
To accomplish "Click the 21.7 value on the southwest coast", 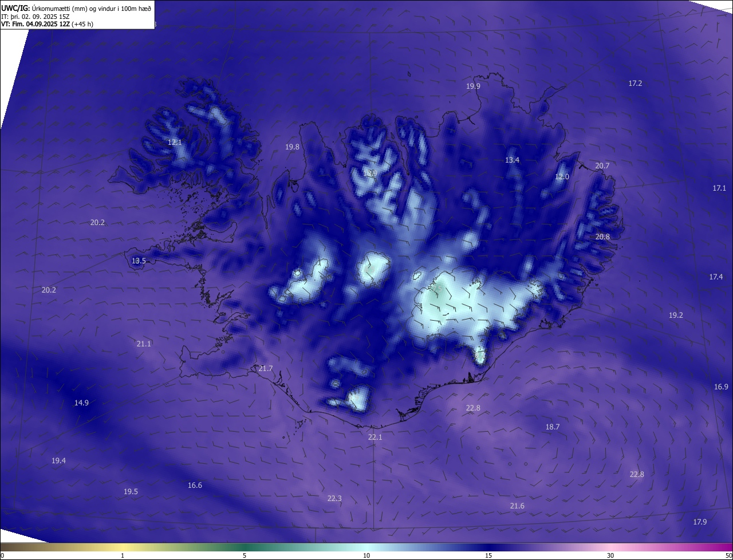I will tap(266, 368).
